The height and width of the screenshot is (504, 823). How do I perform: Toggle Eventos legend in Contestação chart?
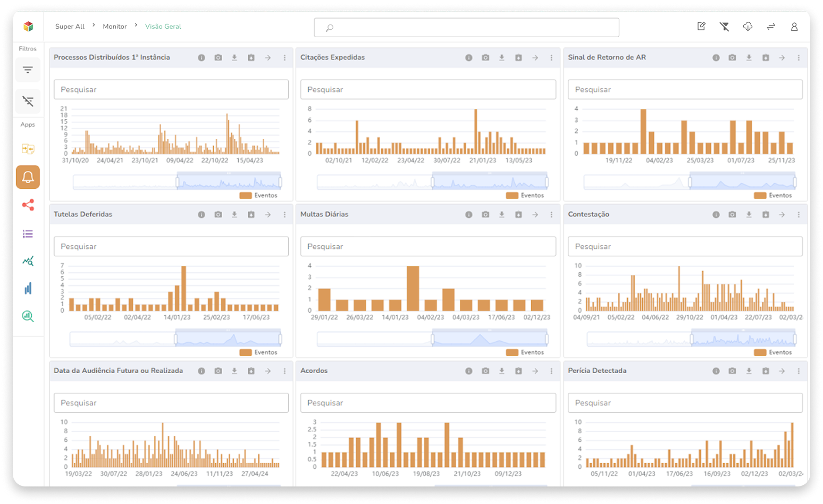[x=773, y=352]
